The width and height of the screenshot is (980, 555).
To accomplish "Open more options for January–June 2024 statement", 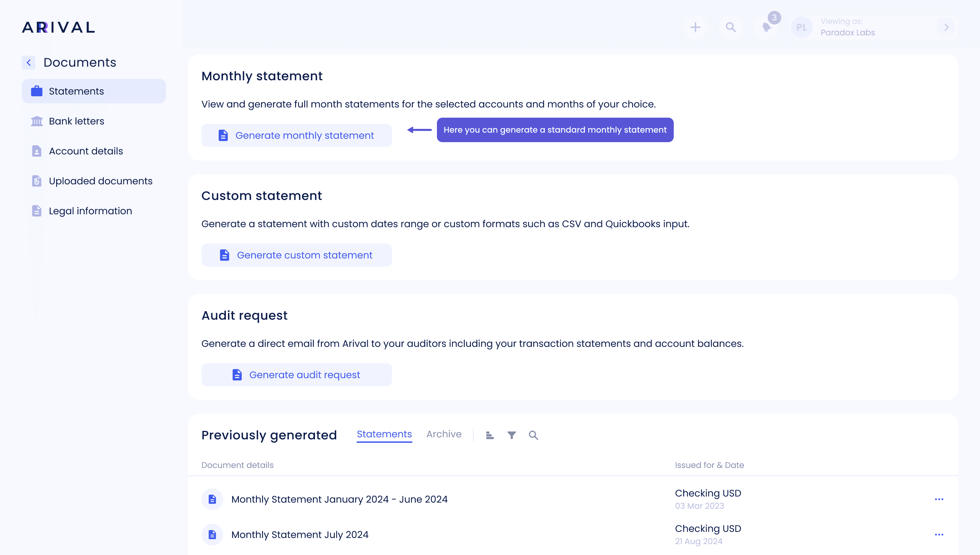I will [x=939, y=499].
